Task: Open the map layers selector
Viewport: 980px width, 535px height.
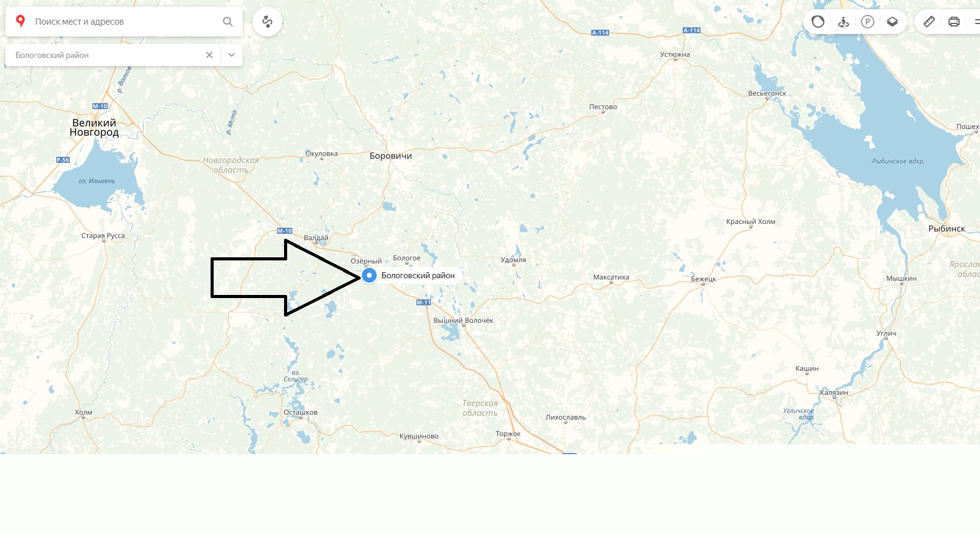Action: tap(892, 22)
